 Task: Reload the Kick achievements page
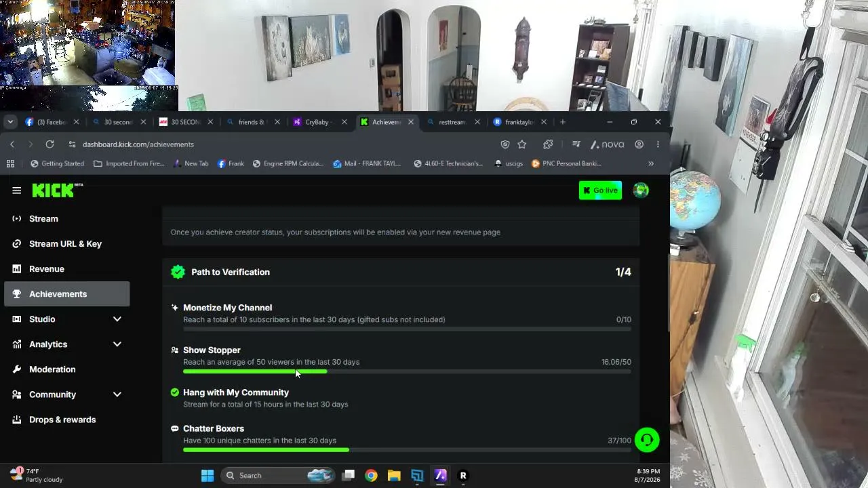(x=50, y=144)
